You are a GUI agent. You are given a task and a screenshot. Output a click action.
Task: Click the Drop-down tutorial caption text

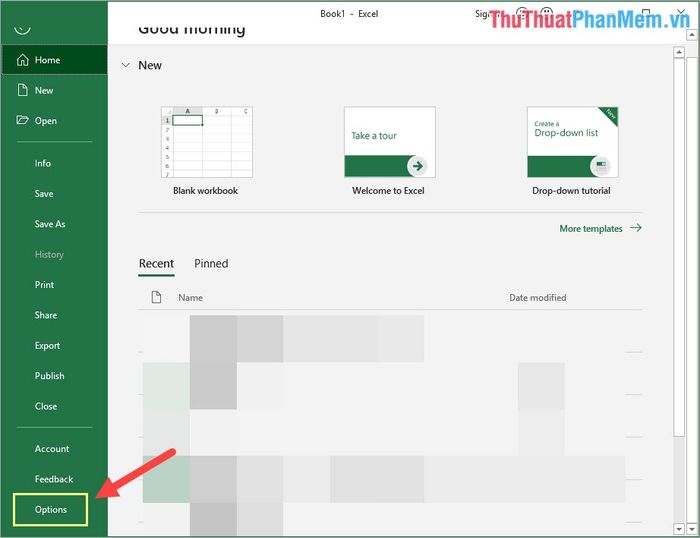(x=571, y=191)
